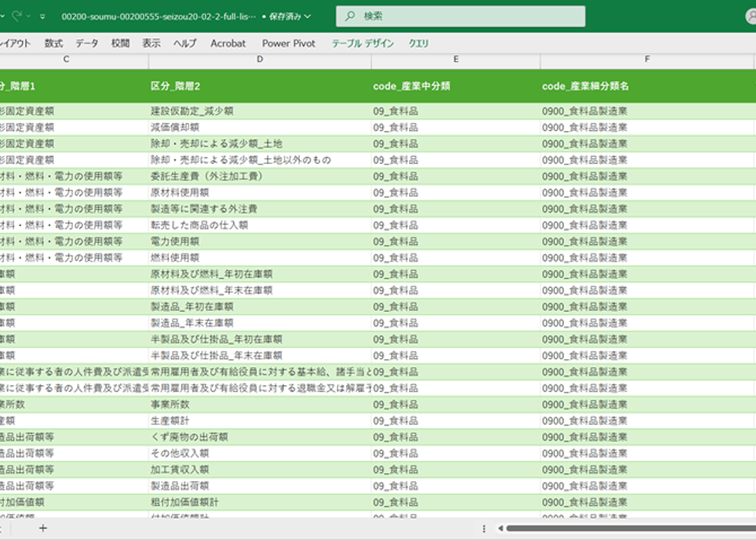Image resolution: width=756 pixels, height=540 pixels.
Task: Switch to the テーブル デザイン tab
Action: [362, 43]
